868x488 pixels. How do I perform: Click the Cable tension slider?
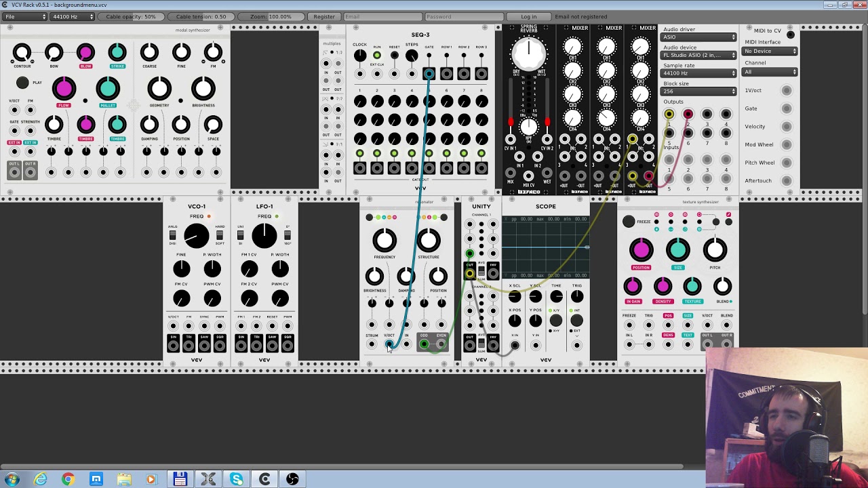[201, 16]
